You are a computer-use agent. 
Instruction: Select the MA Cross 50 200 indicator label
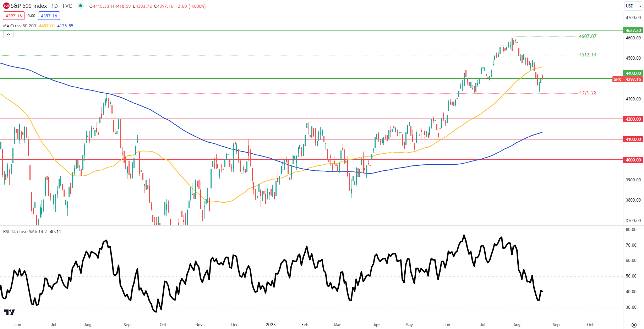(20, 26)
